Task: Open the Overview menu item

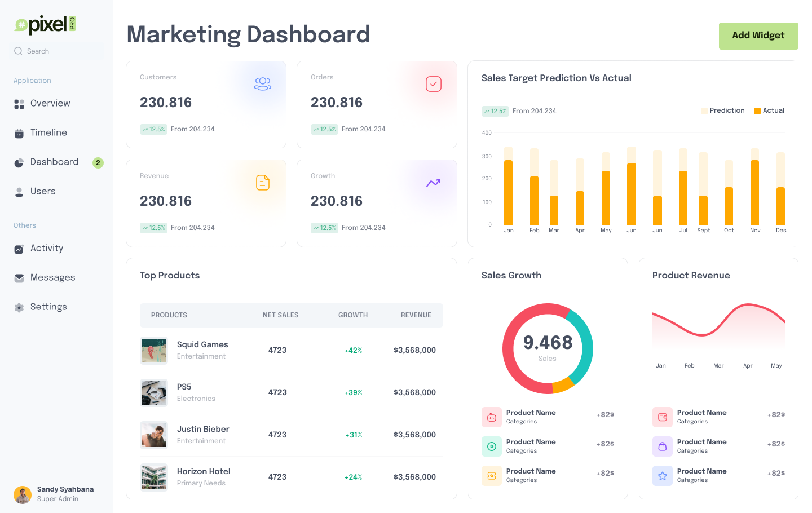Action: pos(50,104)
